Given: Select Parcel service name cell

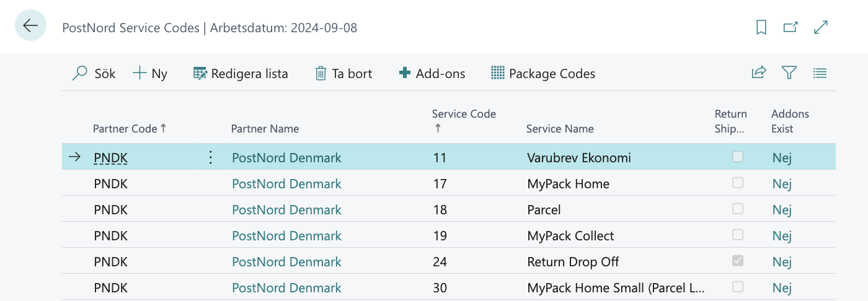Looking at the screenshot, I should click(544, 209).
